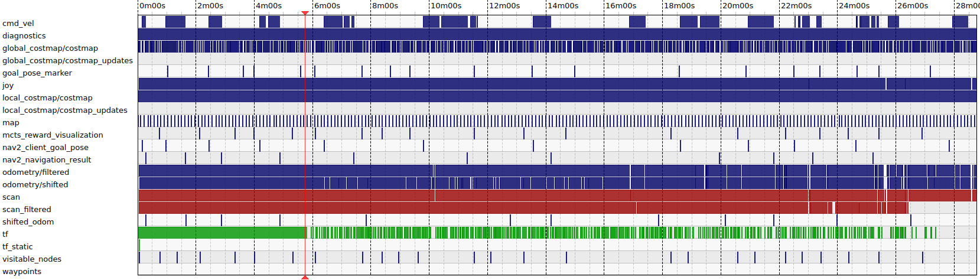This screenshot has height=280, width=980.
Task: Click the nav2_navigation_result topic label
Action: click(x=47, y=160)
